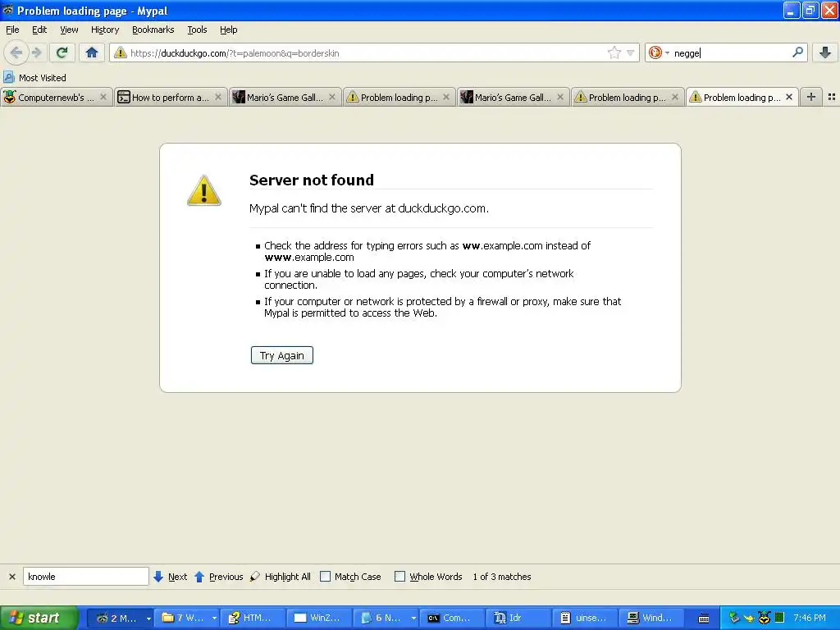The height and width of the screenshot is (630, 840).
Task: Enable the Match Case checkbox
Action: 325,577
